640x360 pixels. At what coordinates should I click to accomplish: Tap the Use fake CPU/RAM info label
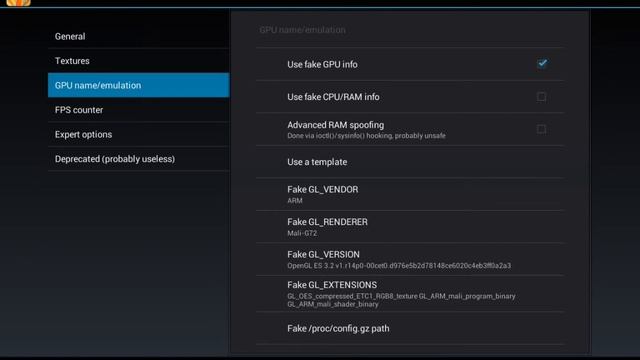pos(333,97)
